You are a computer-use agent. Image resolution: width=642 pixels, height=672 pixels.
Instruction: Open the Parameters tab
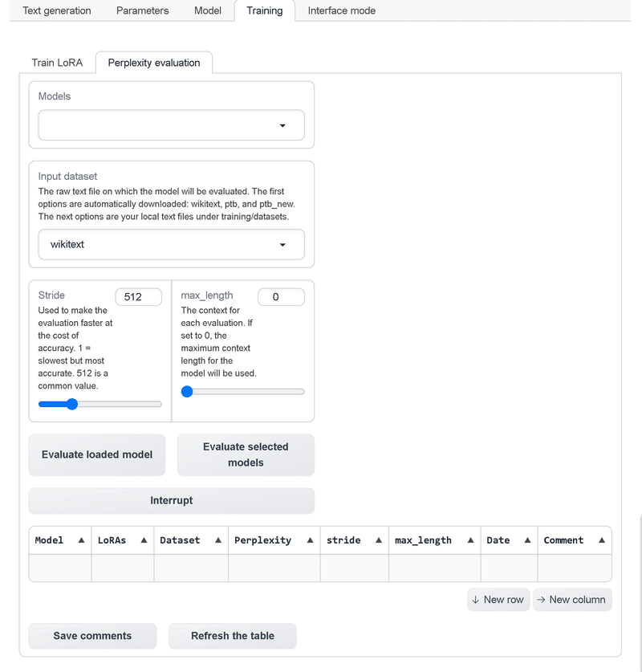click(x=142, y=10)
